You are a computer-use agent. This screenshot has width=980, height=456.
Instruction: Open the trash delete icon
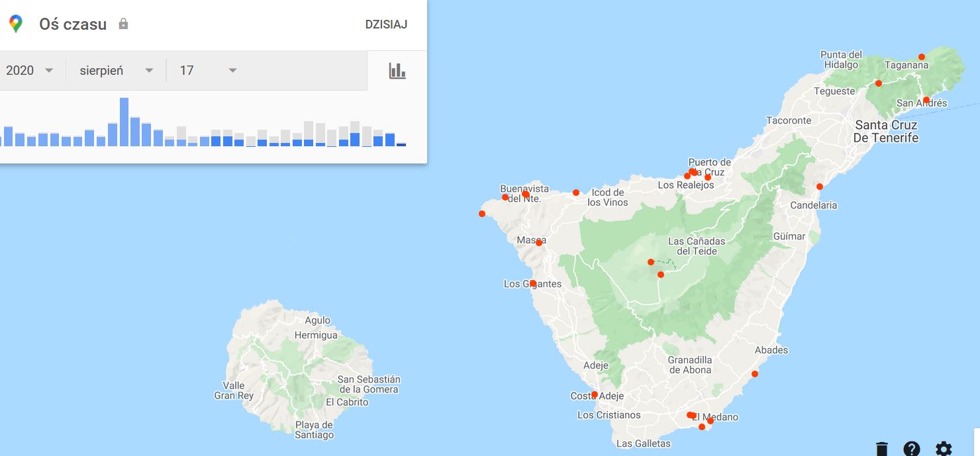coord(881,449)
